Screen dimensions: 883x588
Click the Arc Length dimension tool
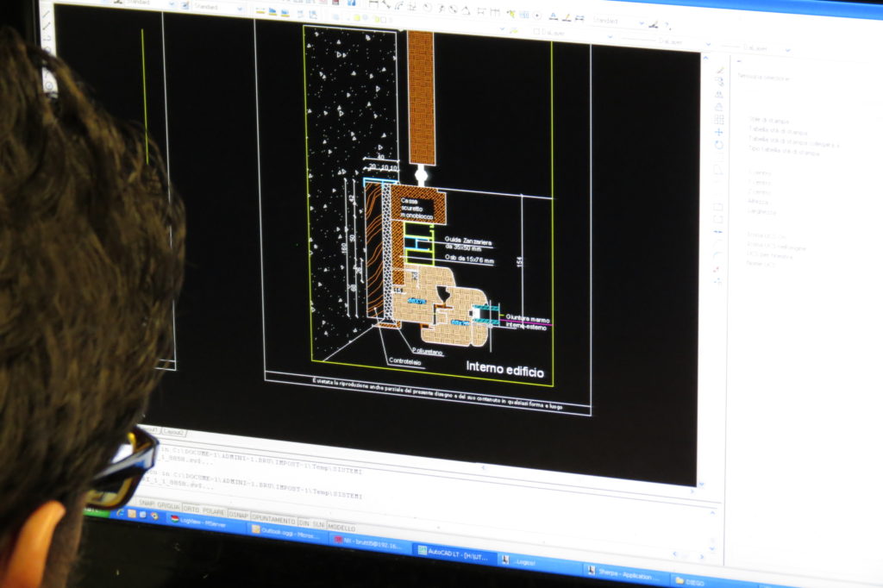click(399, 5)
